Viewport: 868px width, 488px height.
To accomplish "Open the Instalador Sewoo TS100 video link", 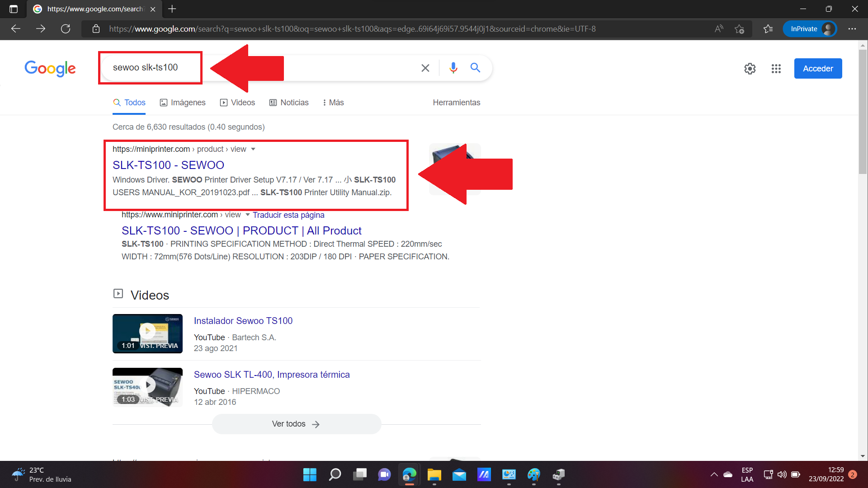I will pyautogui.click(x=243, y=321).
